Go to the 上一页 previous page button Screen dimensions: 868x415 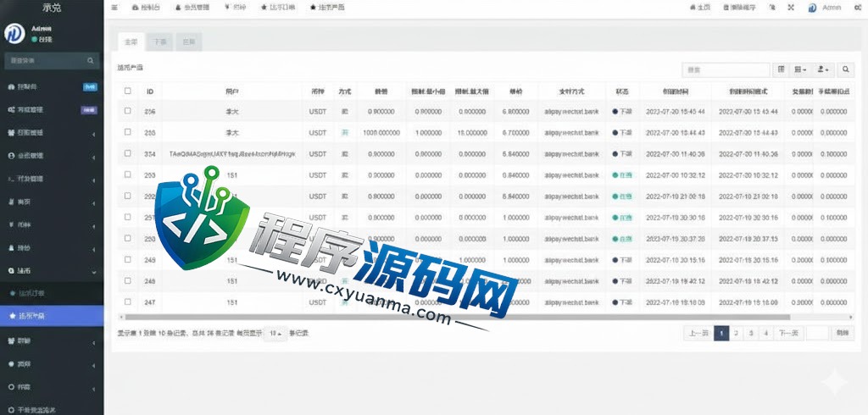(x=698, y=333)
